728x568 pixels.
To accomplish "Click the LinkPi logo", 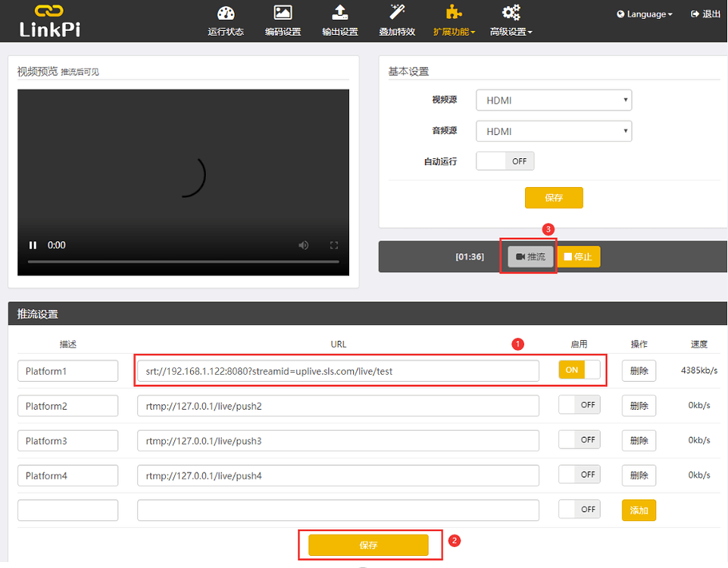I will click(x=50, y=21).
